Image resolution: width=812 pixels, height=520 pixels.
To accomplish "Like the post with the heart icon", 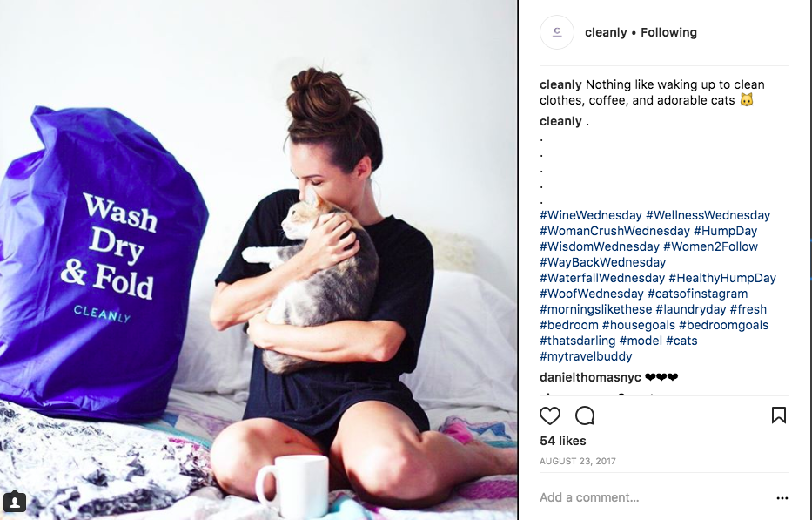I will (x=549, y=415).
